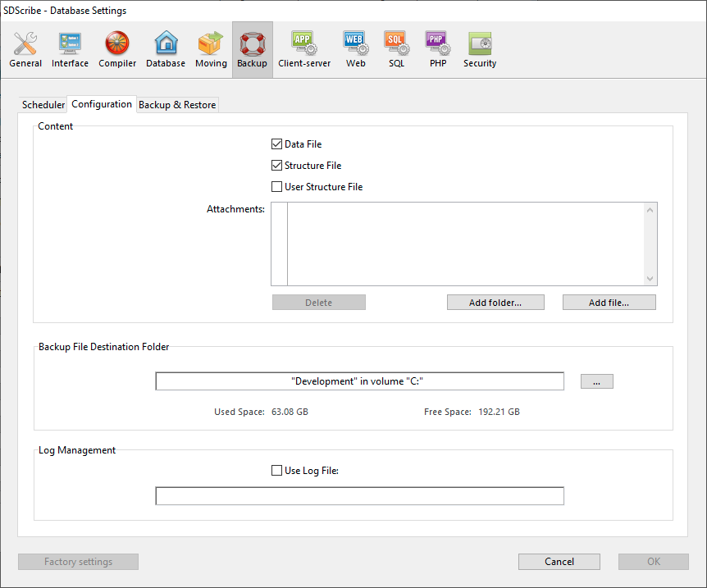Click the log file path field
707x588 pixels.
pos(360,496)
